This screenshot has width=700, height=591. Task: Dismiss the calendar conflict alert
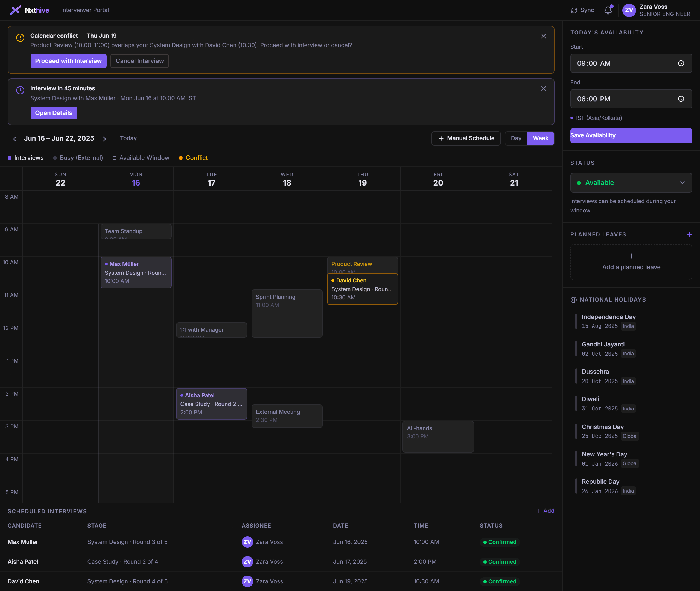tap(543, 36)
